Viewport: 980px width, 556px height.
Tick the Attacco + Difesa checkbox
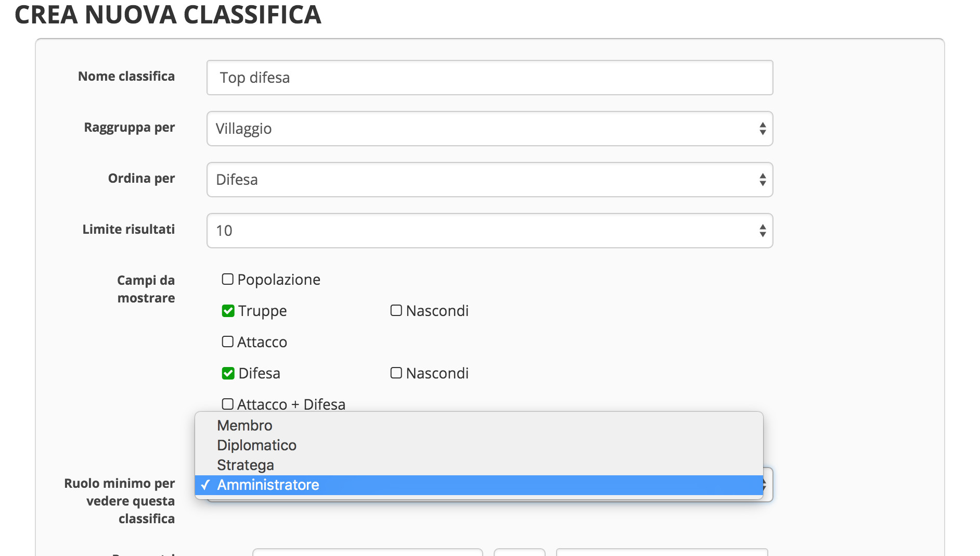click(x=227, y=404)
